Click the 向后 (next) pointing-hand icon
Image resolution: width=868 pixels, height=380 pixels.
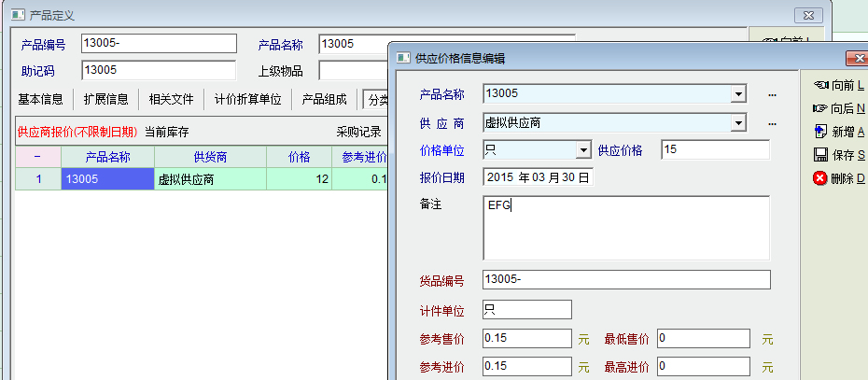click(x=821, y=108)
